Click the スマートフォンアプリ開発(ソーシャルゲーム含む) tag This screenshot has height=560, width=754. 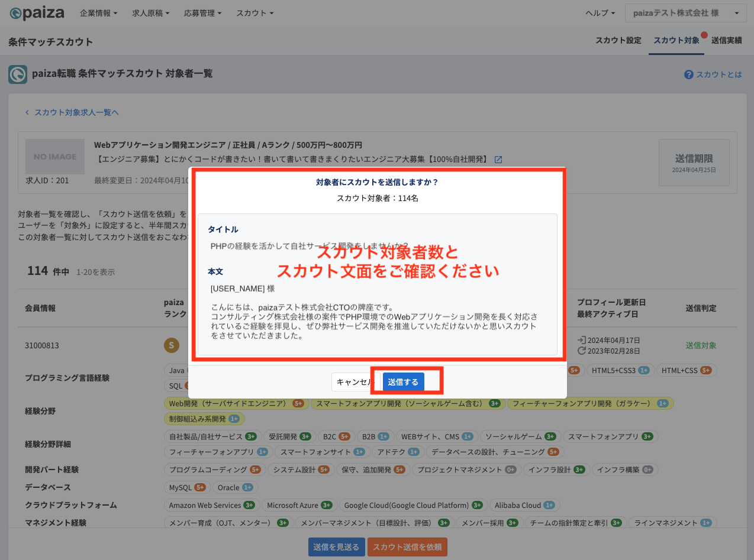tap(408, 403)
